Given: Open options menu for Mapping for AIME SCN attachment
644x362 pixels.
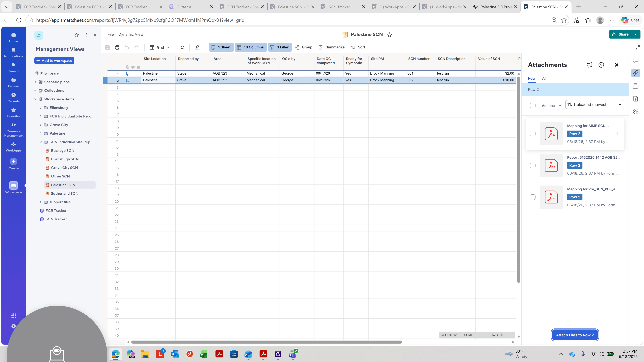Looking at the screenshot, I should (x=617, y=134).
